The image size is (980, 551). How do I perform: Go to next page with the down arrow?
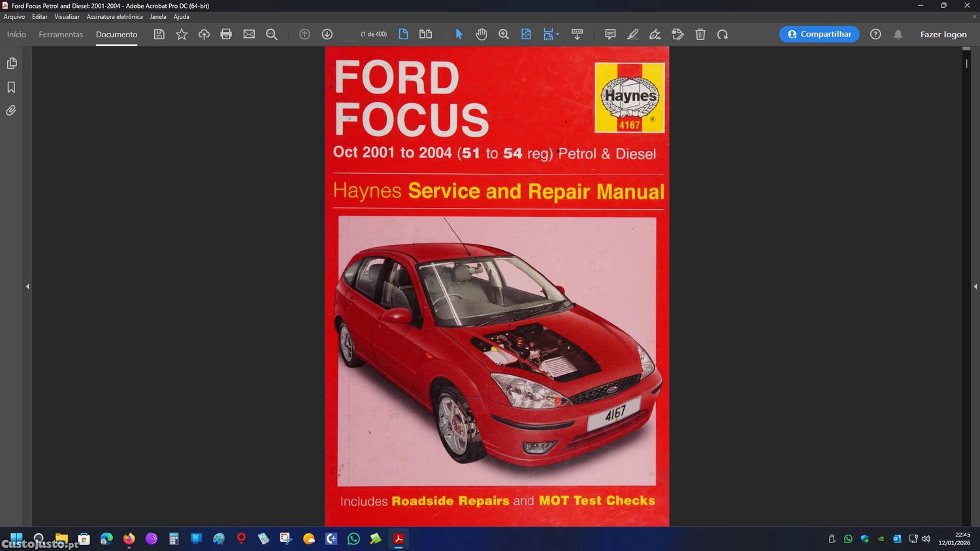pos(327,35)
